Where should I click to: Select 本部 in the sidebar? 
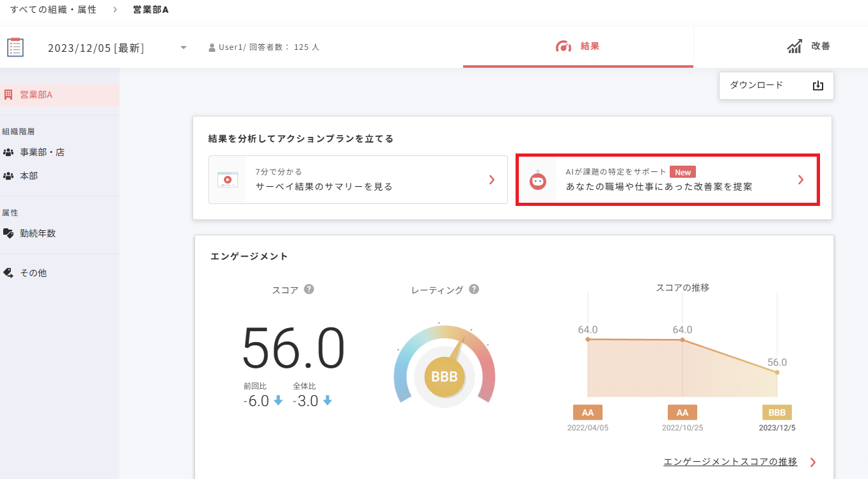[x=29, y=175]
